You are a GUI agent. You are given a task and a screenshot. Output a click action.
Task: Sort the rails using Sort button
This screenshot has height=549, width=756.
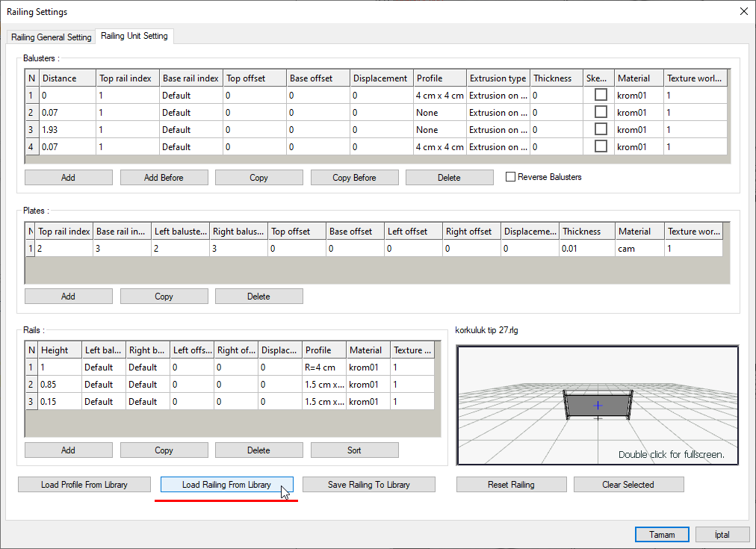click(x=354, y=450)
